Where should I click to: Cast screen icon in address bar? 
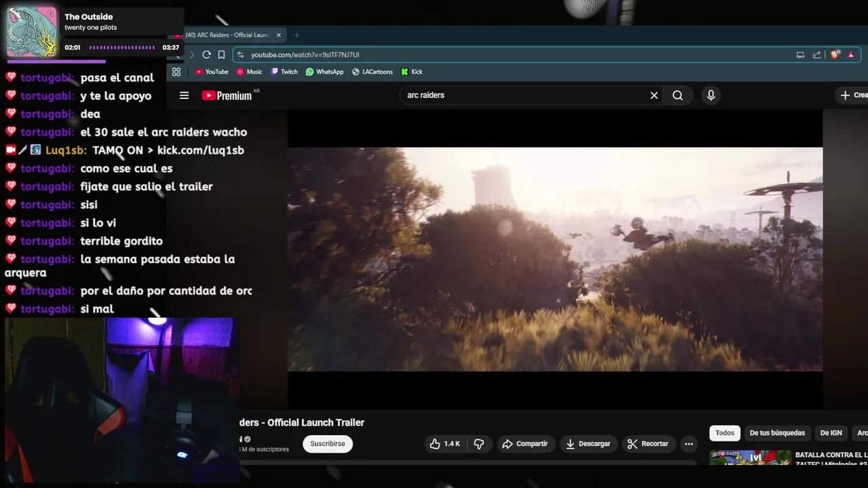click(x=800, y=55)
